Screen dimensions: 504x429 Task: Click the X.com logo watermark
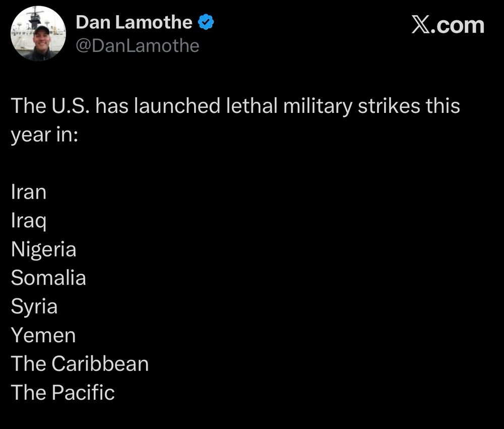448,25
